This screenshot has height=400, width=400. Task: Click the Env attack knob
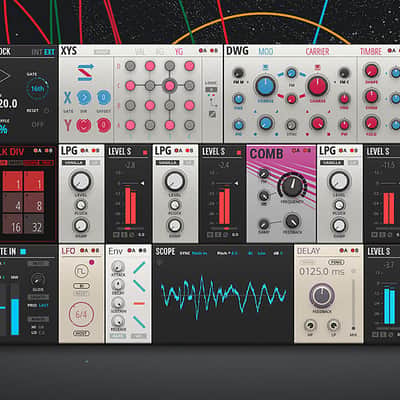pyautogui.click(x=117, y=267)
